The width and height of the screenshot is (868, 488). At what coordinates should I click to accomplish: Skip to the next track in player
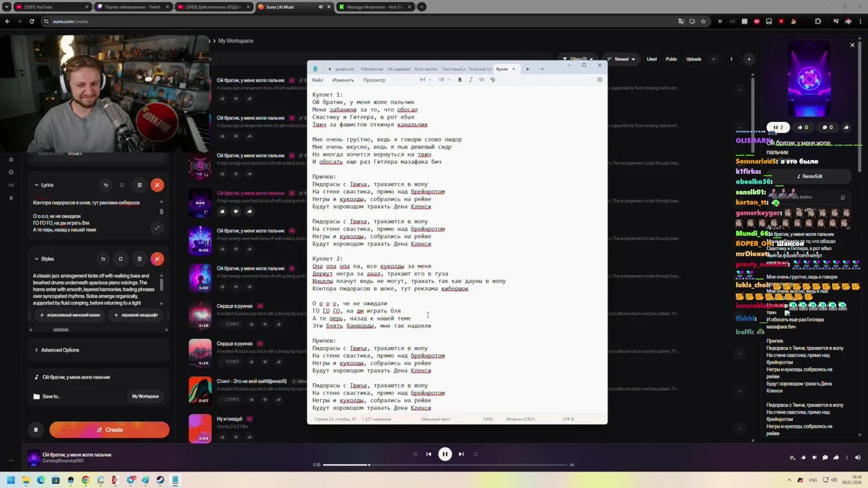coord(461,454)
